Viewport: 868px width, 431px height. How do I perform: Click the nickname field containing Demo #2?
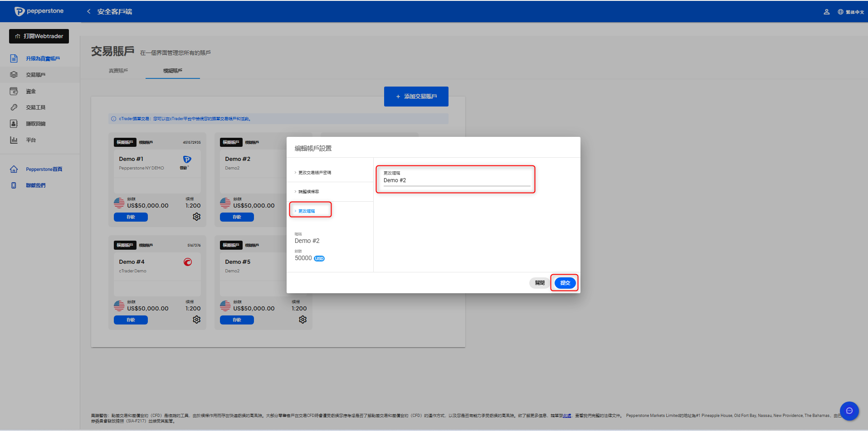456,180
